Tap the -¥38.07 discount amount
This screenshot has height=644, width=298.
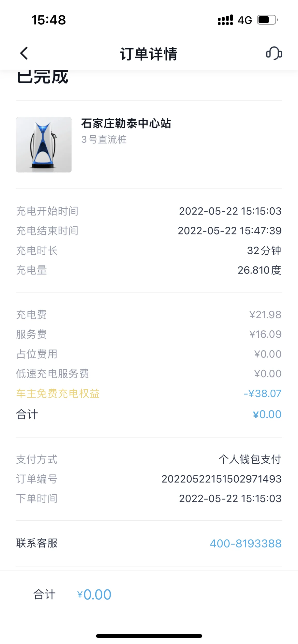coord(262,394)
